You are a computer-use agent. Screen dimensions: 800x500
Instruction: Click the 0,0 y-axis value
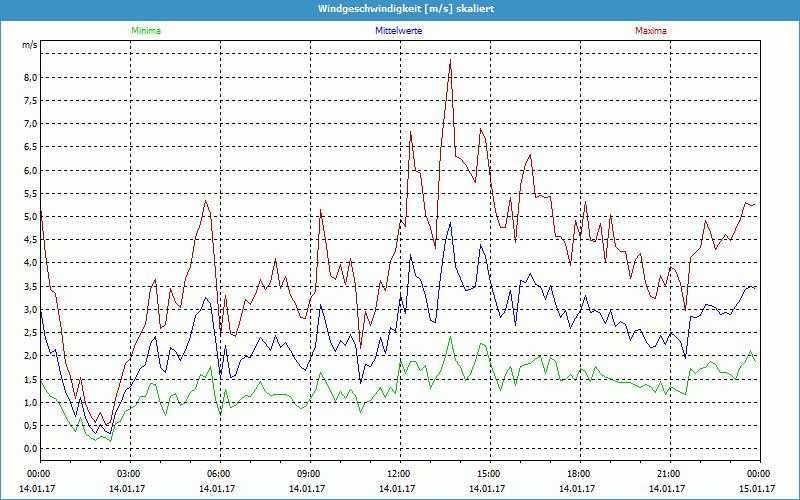point(31,448)
